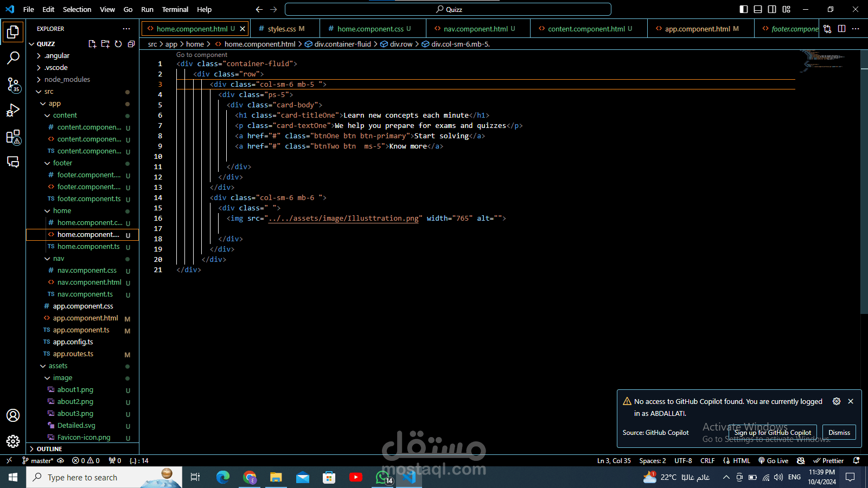Customize layout icon in title bar

(x=786, y=9)
